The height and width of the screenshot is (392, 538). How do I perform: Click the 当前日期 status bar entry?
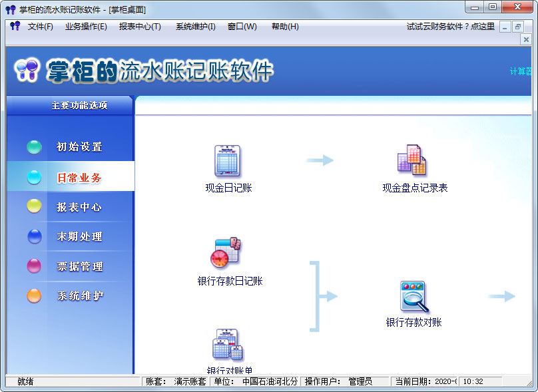point(425,381)
